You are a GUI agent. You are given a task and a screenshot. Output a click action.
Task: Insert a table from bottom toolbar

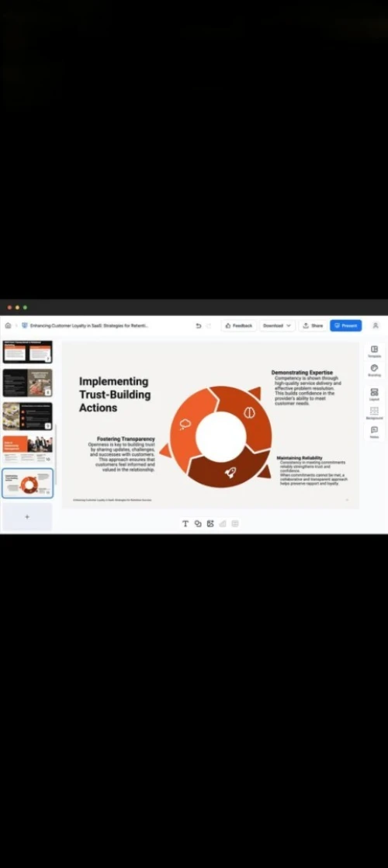(x=235, y=524)
